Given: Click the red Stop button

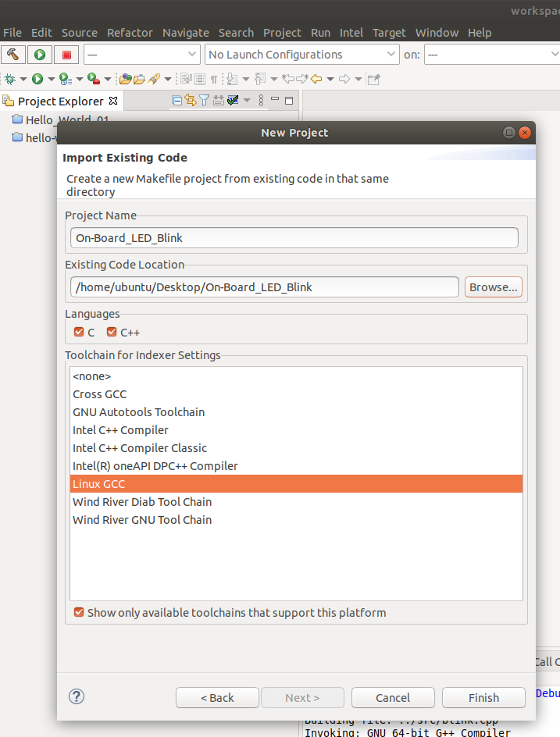Looking at the screenshot, I should click(x=66, y=55).
